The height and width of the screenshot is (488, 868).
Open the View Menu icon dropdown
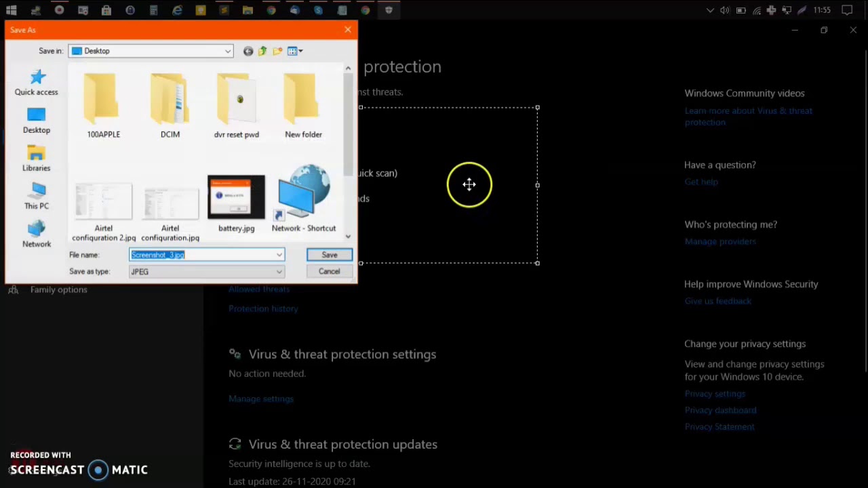[x=295, y=51]
